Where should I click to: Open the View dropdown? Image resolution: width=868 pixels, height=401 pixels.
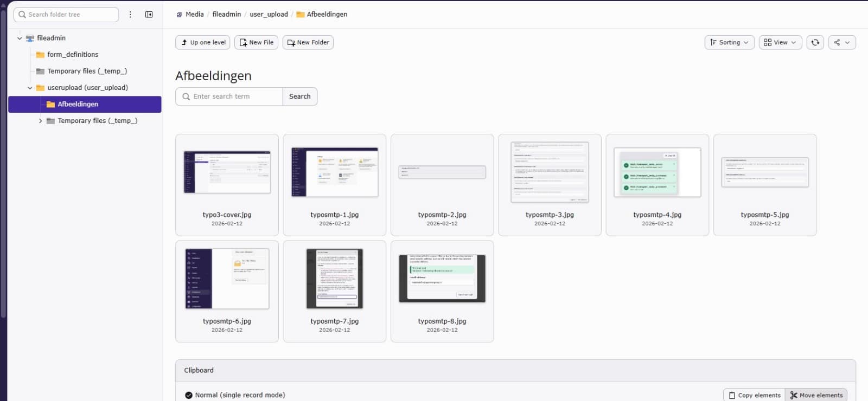pos(780,42)
